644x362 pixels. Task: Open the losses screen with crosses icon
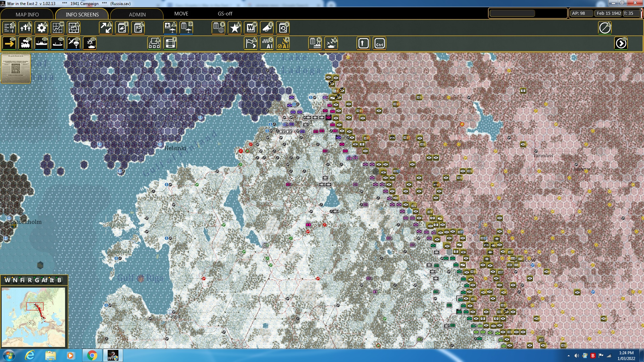(25, 28)
